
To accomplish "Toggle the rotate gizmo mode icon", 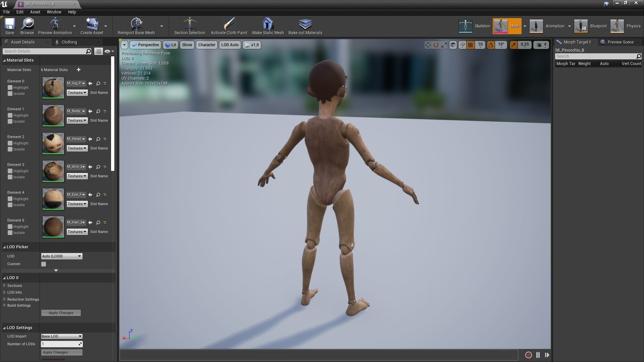I will 436,45.
